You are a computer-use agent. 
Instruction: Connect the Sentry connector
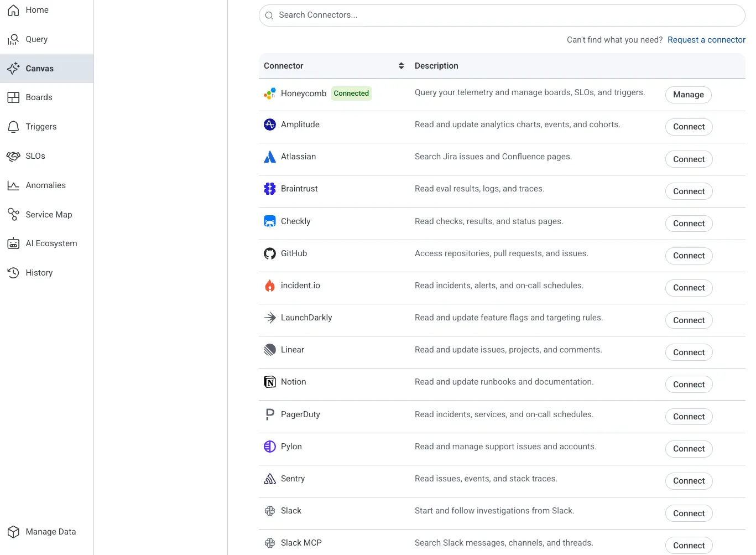pos(689,481)
